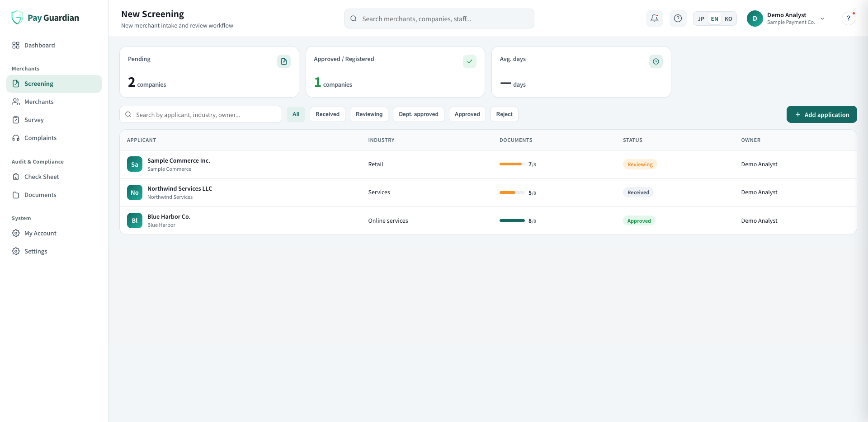The width and height of the screenshot is (868, 422).
Task: Click the Add application button
Action: click(x=821, y=114)
